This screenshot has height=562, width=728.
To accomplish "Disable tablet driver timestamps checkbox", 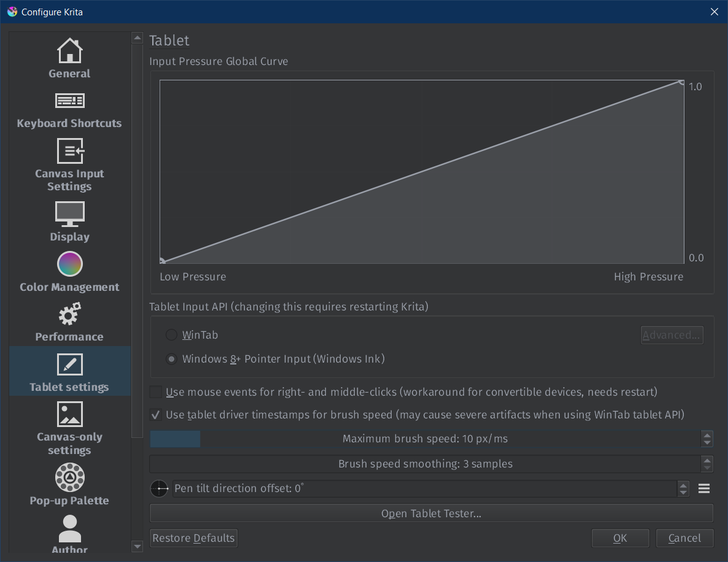I will (x=156, y=415).
